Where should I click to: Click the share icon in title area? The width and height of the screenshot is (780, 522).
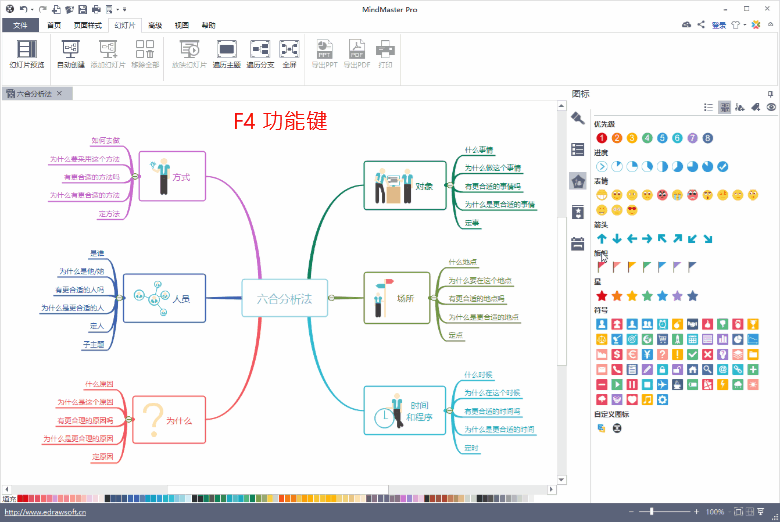(701, 25)
